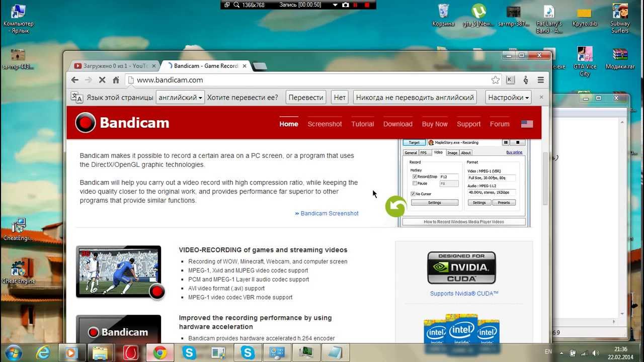Select the 'Модики.rar' archive icon
The image size is (644, 362).
[x=619, y=58]
